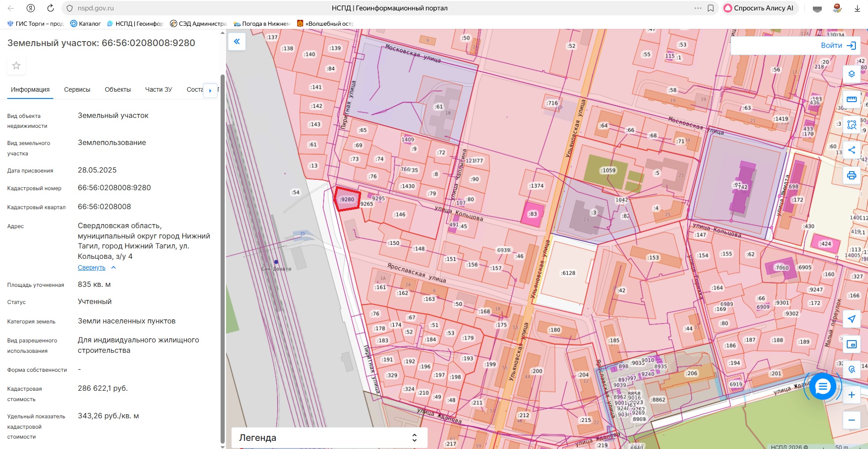Collapse the left info panel
The height and width of the screenshot is (449, 868).
[x=236, y=42]
